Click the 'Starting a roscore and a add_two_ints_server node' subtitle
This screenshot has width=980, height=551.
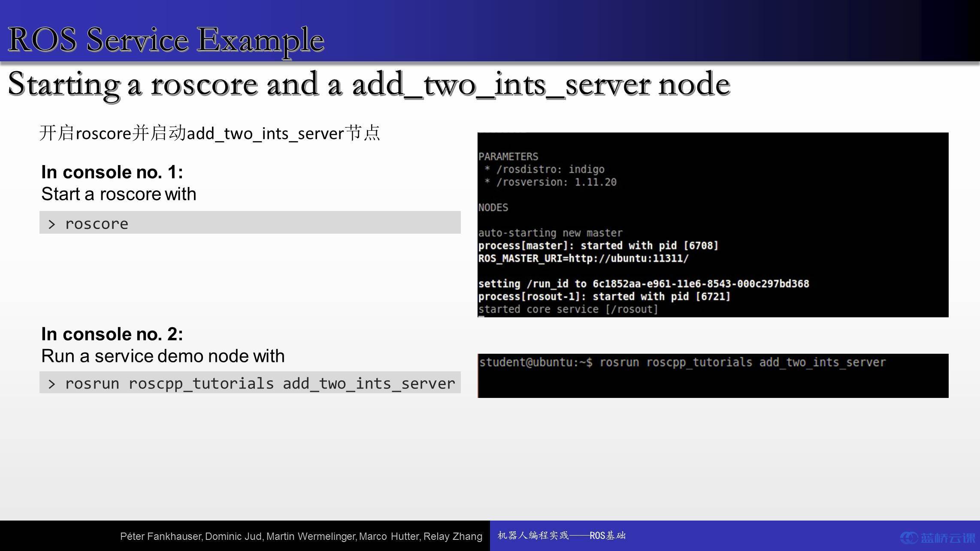[x=369, y=85]
